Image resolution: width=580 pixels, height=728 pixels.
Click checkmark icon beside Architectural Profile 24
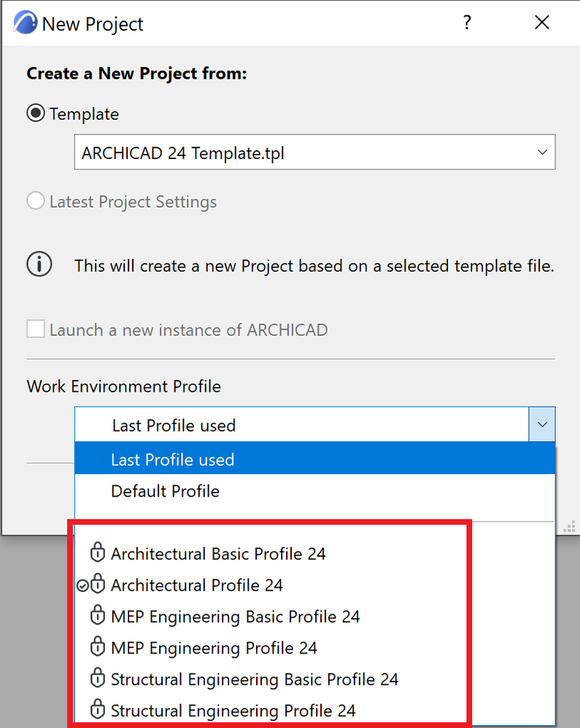[82, 585]
